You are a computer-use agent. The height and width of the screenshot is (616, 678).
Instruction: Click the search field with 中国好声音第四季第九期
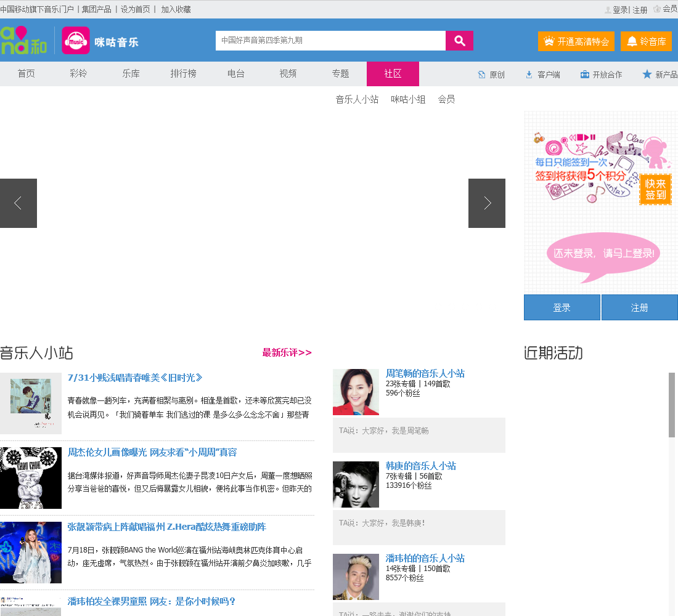(x=330, y=41)
